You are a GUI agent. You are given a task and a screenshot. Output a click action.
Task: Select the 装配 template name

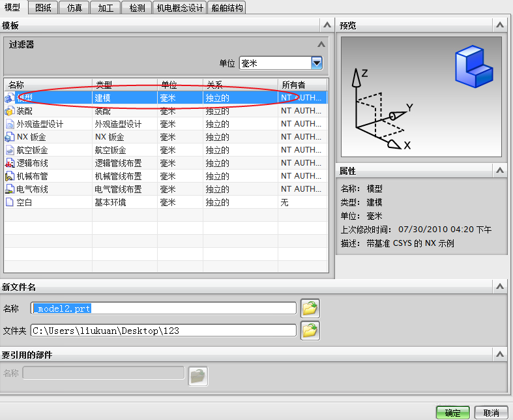[x=25, y=111]
